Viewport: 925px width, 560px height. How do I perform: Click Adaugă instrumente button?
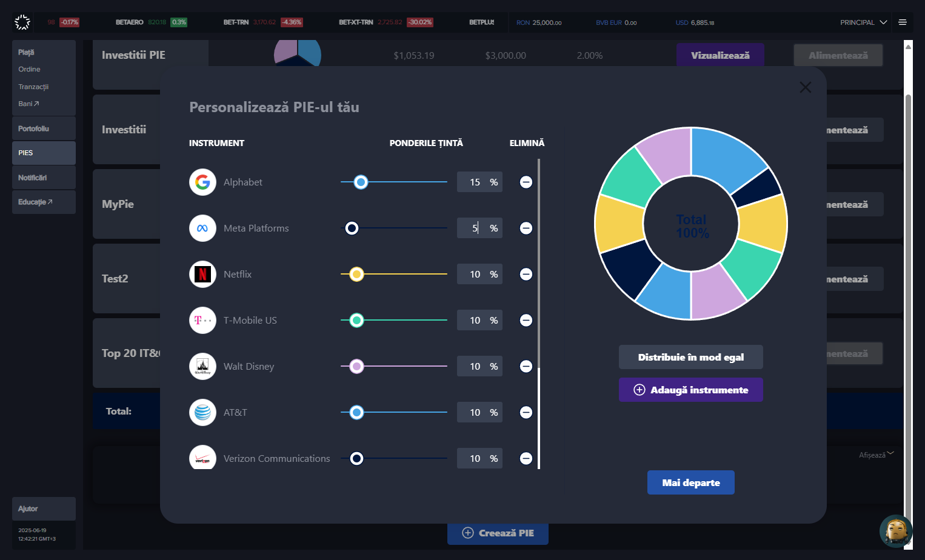click(x=691, y=390)
